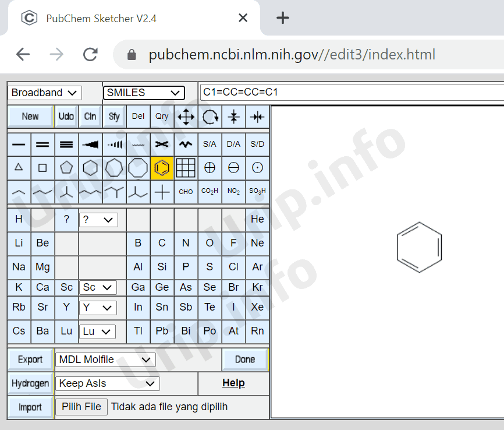Select the single bond tool
This screenshot has width=504, height=430.
tap(19, 144)
